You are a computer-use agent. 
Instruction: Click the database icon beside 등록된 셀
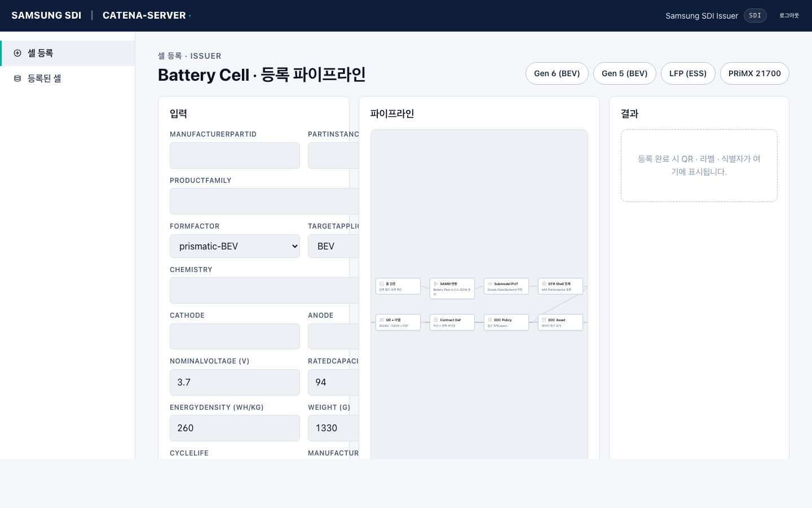pos(17,78)
